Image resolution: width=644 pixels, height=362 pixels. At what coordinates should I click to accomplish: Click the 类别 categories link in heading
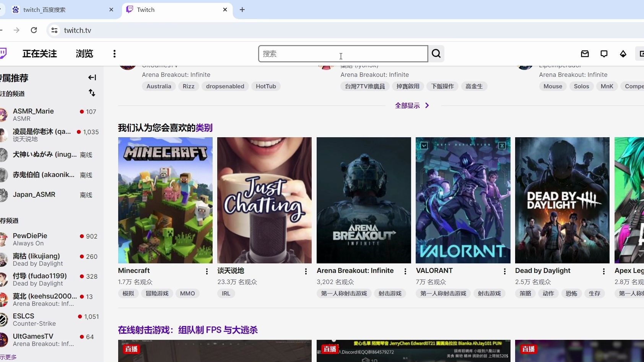pos(204,128)
